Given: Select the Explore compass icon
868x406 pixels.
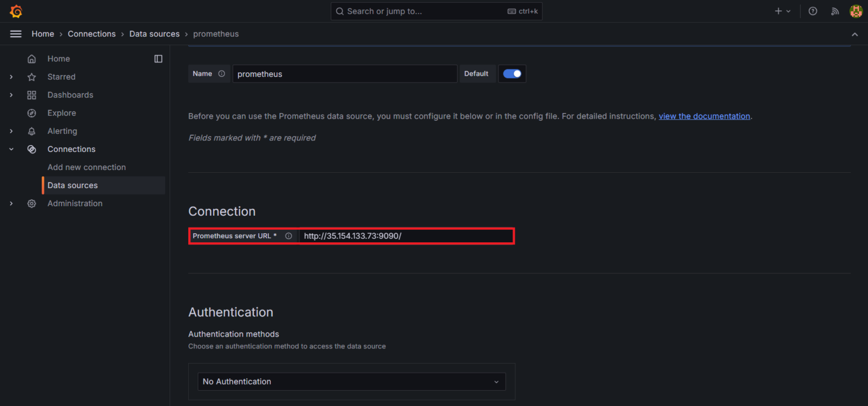Looking at the screenshot, I should (x=32, y=112).
